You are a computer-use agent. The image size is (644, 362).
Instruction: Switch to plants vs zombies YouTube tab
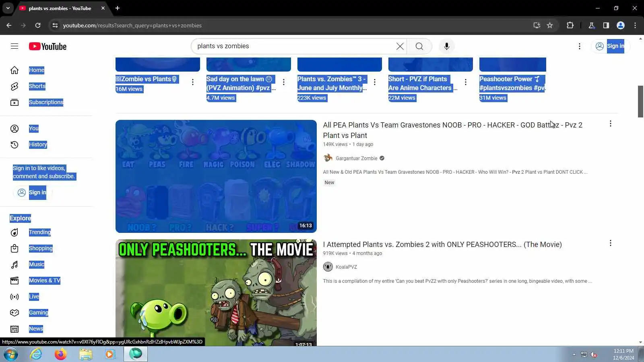pos(60,8)
